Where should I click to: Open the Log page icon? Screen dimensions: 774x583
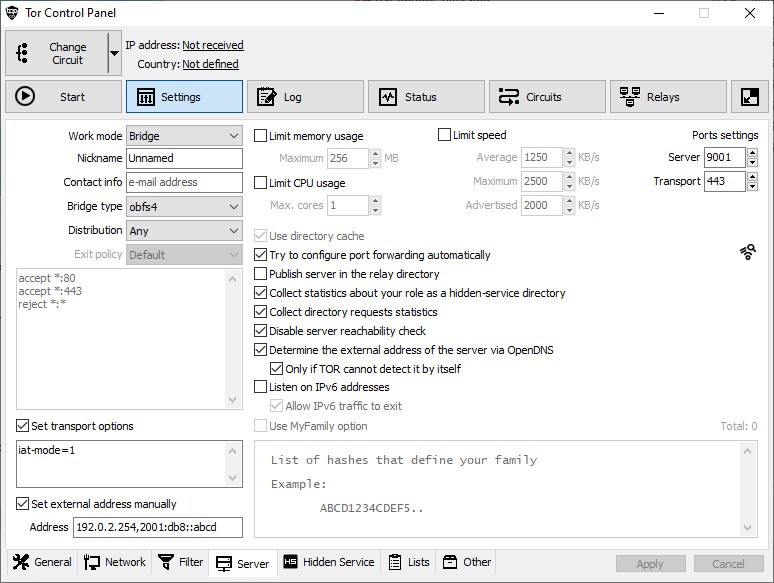(x=267, y=97)
